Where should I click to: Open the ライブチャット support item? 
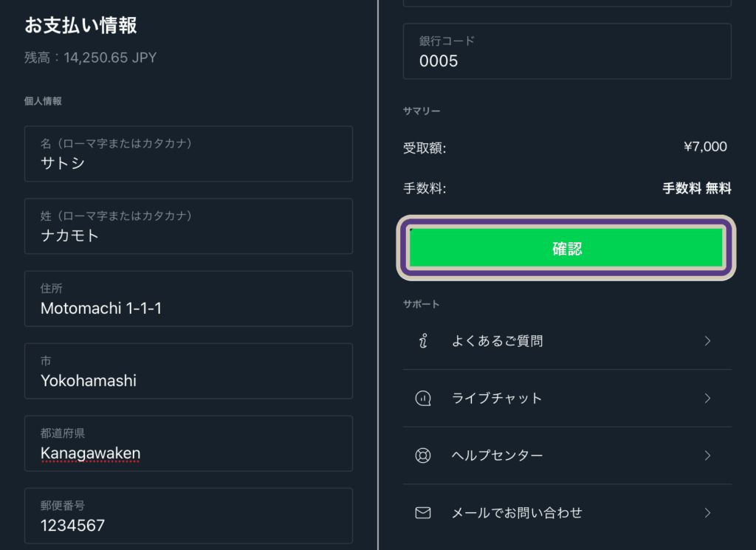567,398
